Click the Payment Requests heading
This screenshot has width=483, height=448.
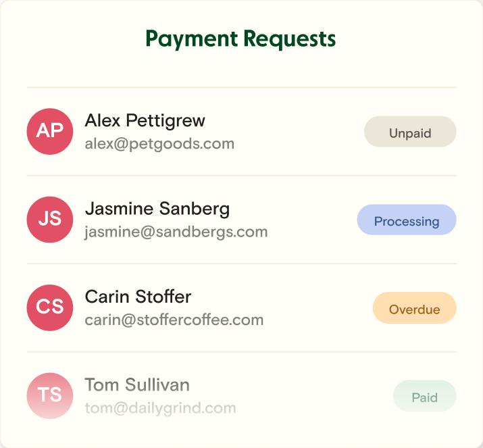pos(241,39)
